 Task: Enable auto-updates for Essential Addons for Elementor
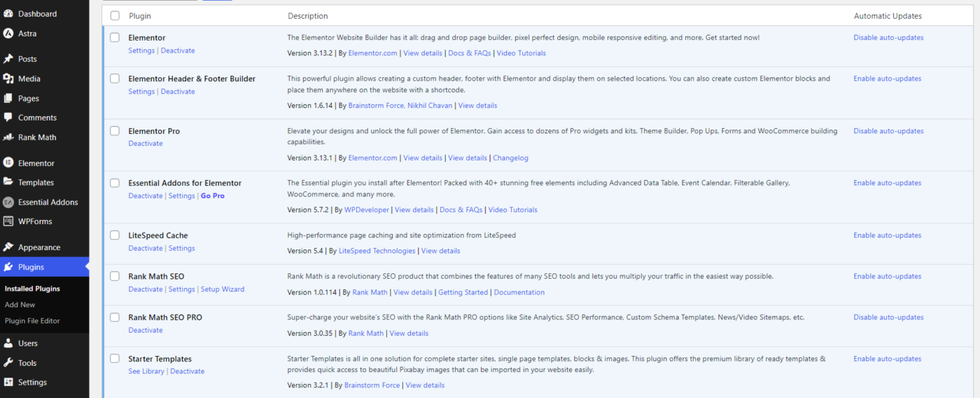887,183
